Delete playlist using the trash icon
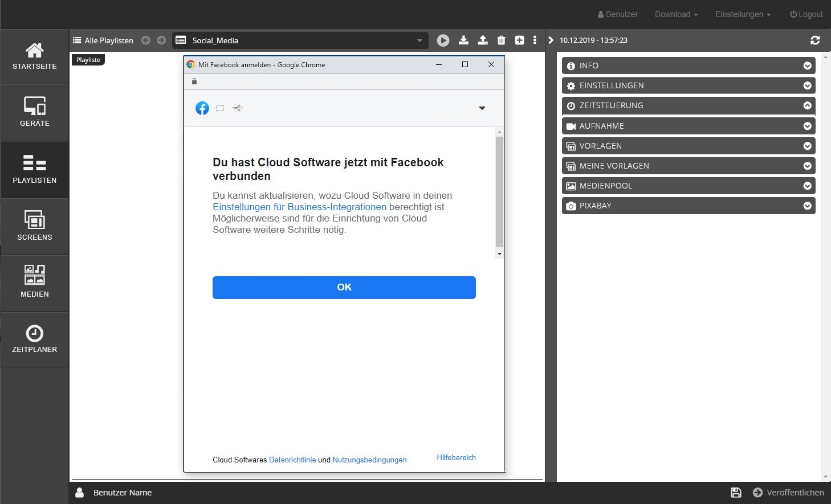 click(501, 40)
